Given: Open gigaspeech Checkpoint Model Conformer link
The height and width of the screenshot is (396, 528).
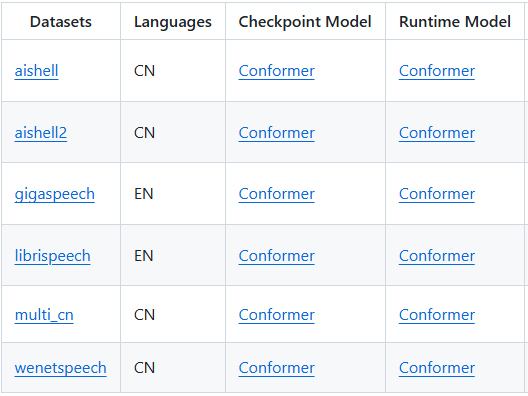Looking at the screenshot, I should (x=276, y=194).
